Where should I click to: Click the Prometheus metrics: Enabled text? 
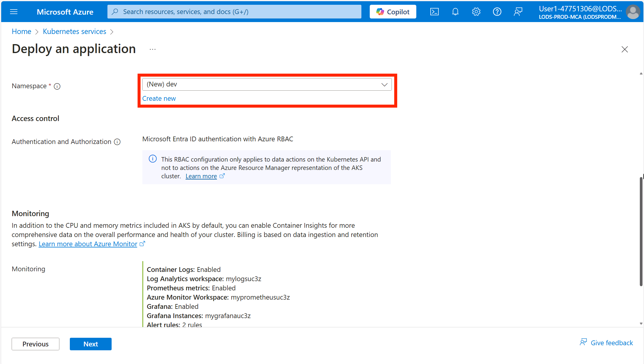[x=191, y=288]
